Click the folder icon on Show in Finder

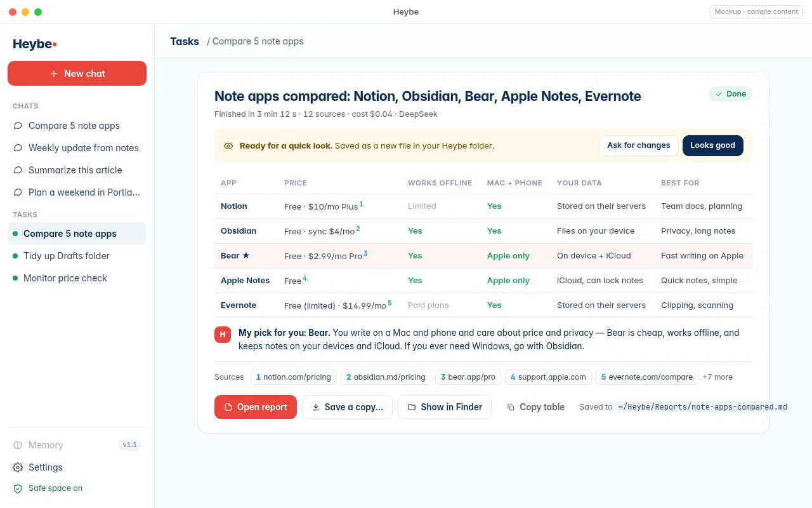click(x=412, y=407)
